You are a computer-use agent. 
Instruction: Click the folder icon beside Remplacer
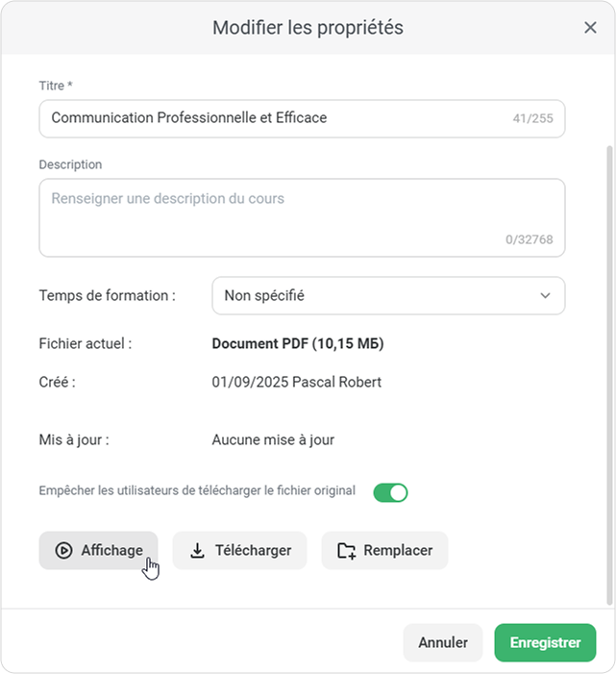point(347,551)
